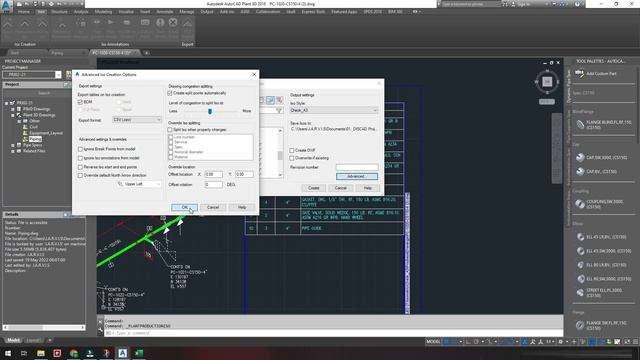Screen dimensions: 640x360
Task: Click the status bar customization menu icon
Action: (x=636, y=342)
